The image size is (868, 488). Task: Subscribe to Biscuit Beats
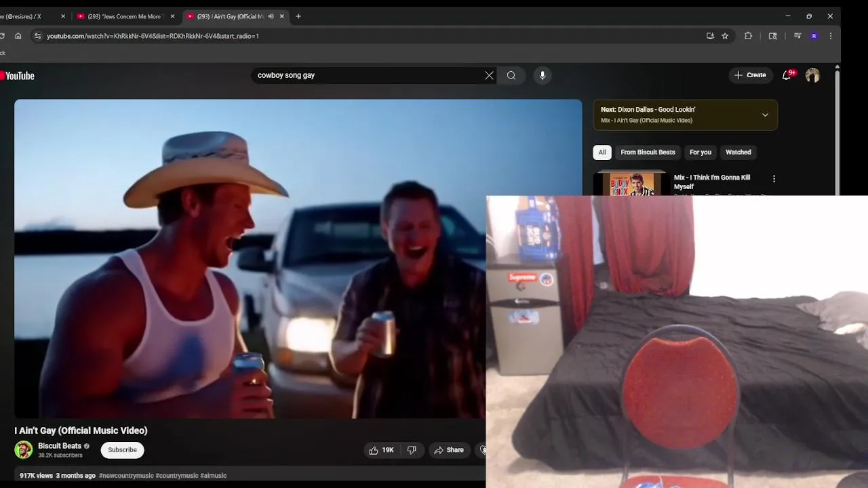tap(123, 450)
